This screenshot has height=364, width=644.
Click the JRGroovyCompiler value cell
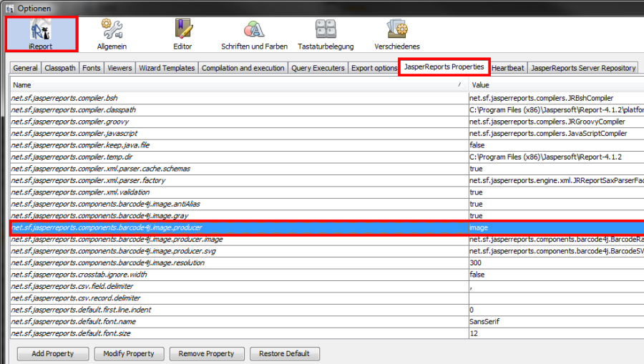click(x=557, y=122)
